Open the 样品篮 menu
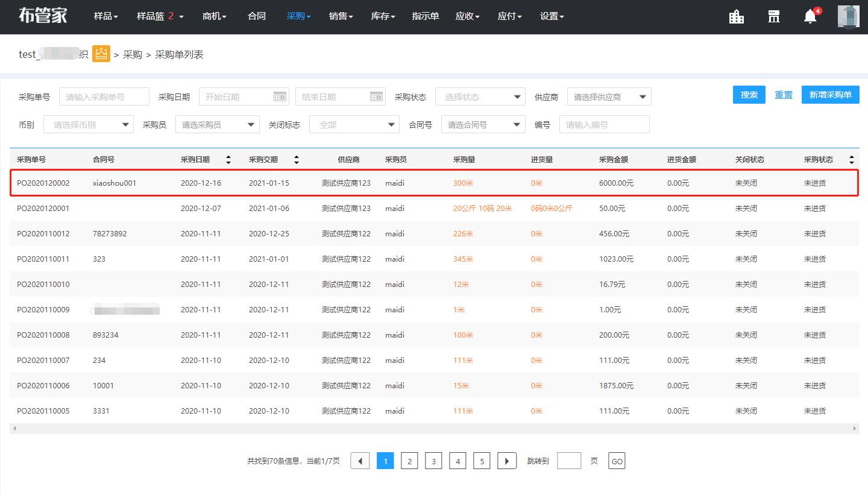868x495 pixels. tap(160, 16)
